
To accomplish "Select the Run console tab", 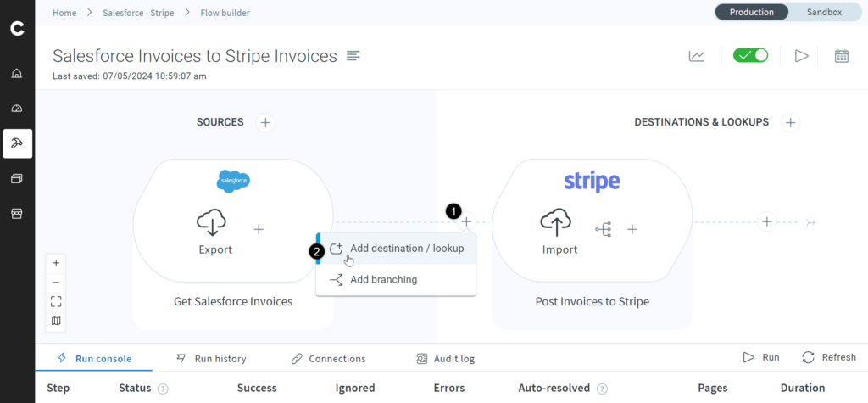I will (94, 358).
